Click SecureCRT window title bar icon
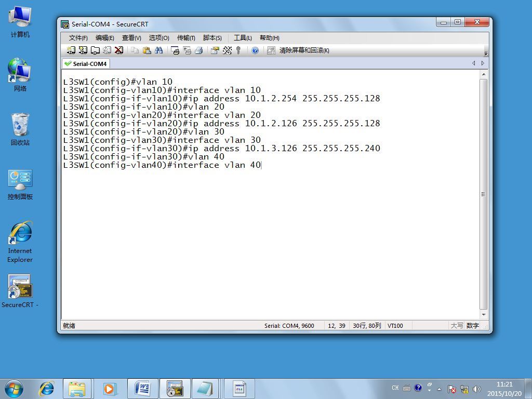The height and width of the screenshot is (399, 532). tap(64, 24)
